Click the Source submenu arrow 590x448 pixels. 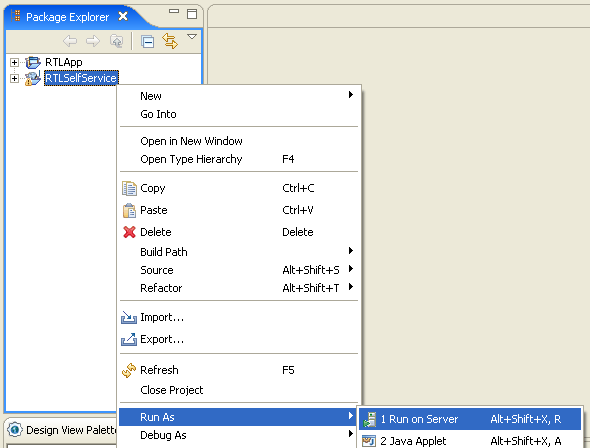click(351, 269)
